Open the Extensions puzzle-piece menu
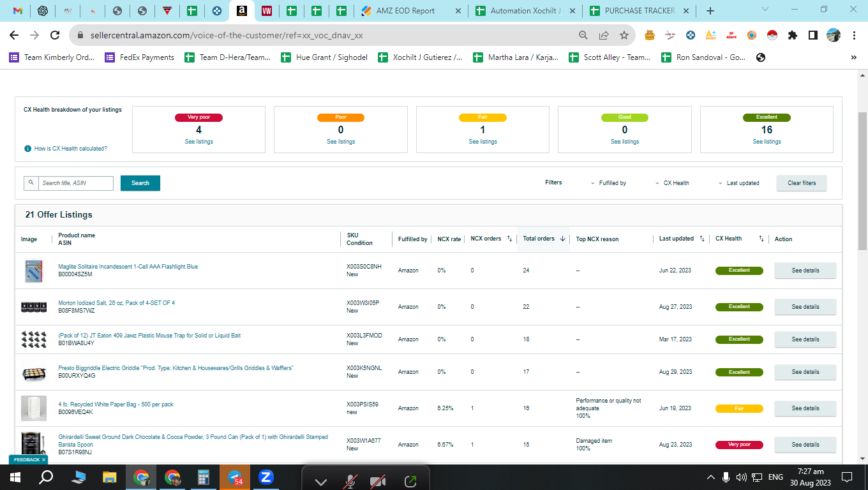 [x=793, y=36]
